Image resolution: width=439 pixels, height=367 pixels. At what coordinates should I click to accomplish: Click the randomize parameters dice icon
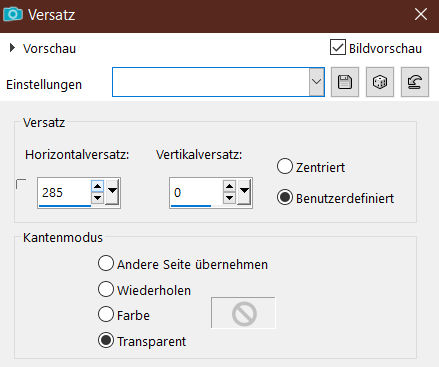tap(380, 82)
